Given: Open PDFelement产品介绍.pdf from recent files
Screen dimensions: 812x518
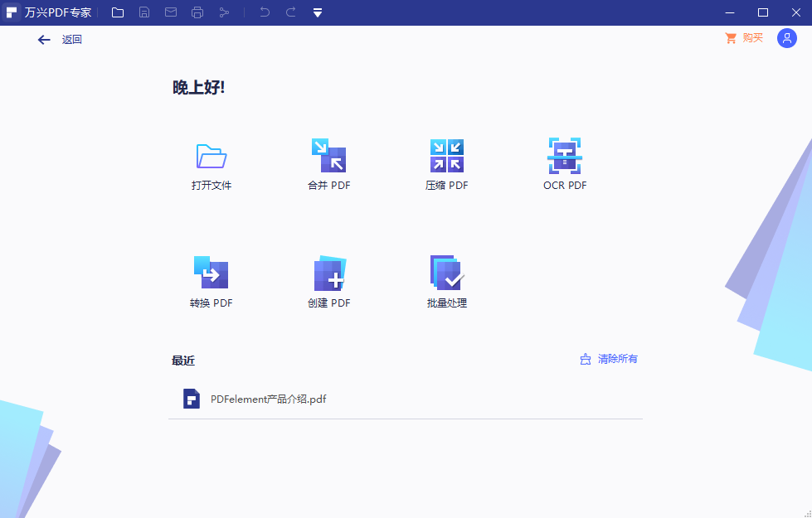Looking at the screenshot, I should click(x=267, y=399).
